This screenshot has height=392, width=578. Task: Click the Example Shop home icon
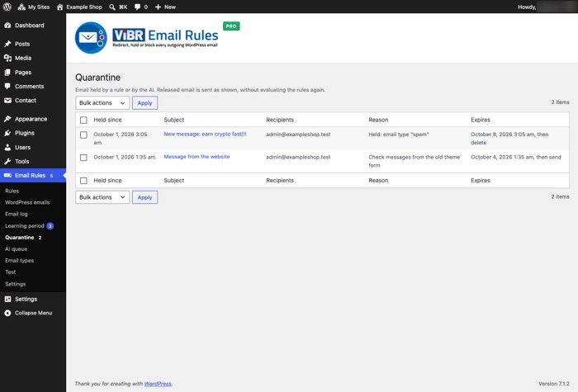pos(59,7)
